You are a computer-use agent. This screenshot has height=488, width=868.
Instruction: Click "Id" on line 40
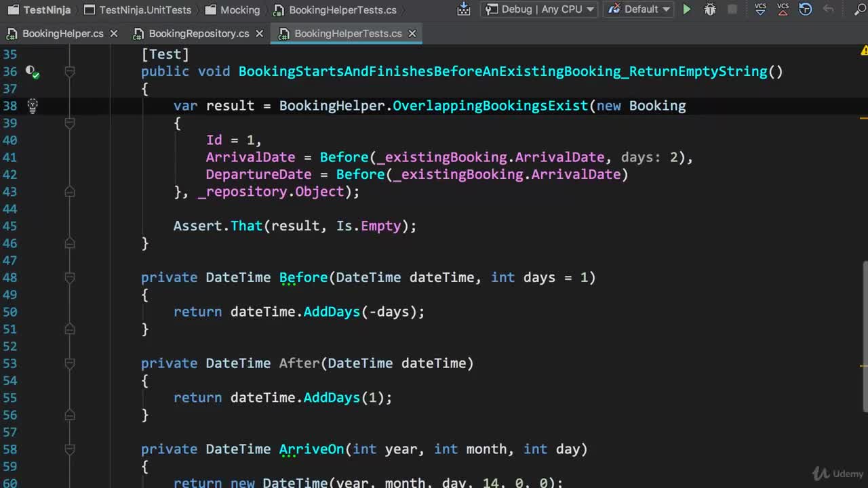pos(214,140)
